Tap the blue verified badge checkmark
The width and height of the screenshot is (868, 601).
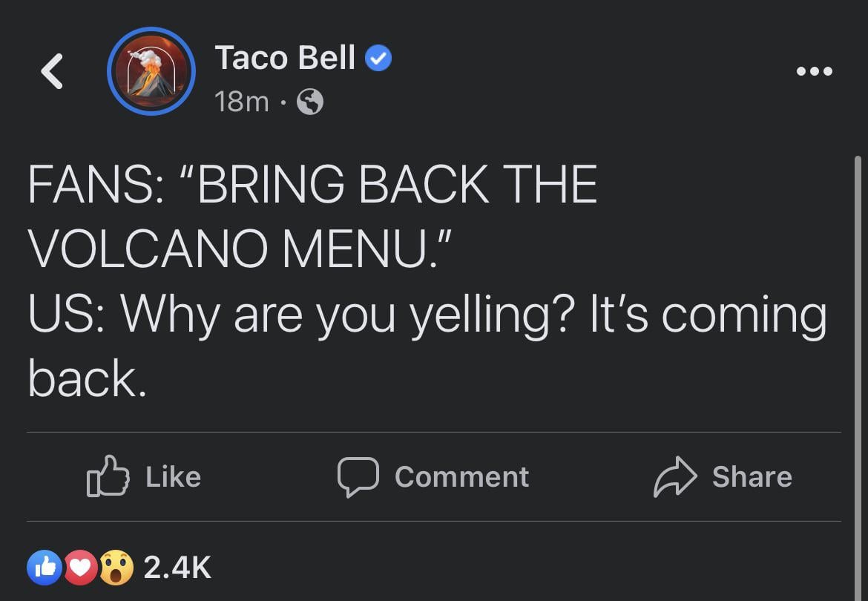point(379,58)
